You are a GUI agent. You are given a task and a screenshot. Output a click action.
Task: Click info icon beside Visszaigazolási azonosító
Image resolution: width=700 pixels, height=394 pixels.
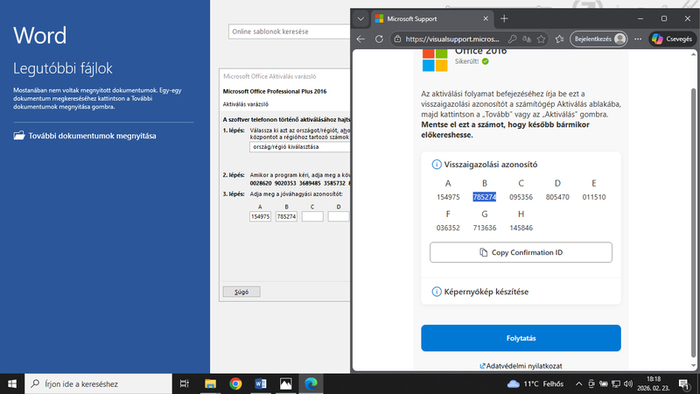tap(437, 165)
